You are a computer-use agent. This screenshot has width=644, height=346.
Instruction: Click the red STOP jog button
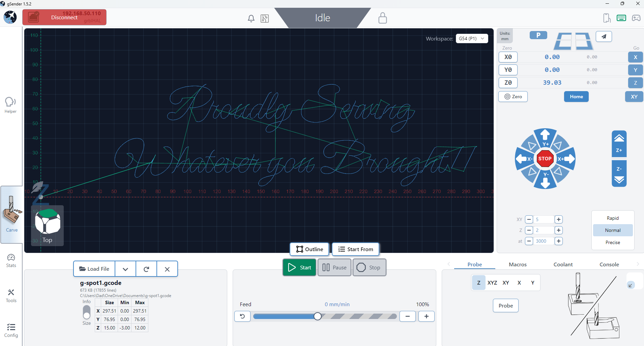545,159
